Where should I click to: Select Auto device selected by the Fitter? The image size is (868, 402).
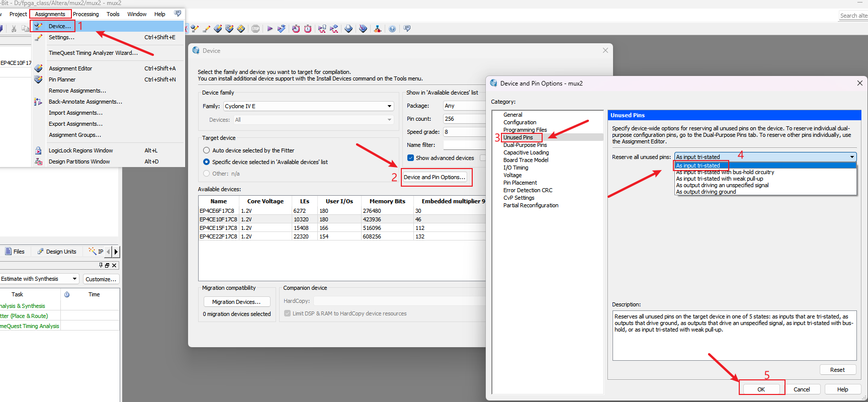(x=206, y=150)
